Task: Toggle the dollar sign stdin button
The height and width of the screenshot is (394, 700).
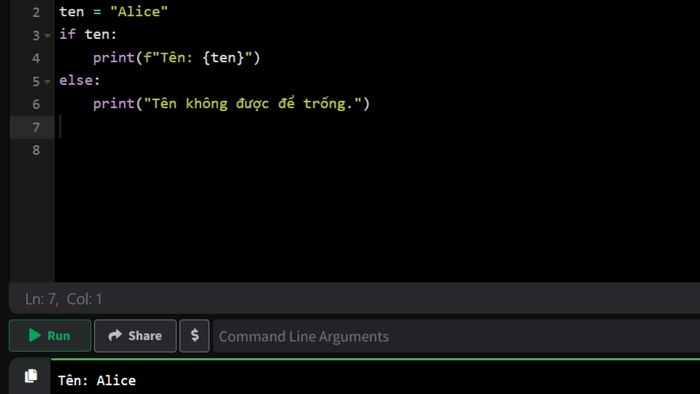Action: pyautogui.click(x=194, y=336)
